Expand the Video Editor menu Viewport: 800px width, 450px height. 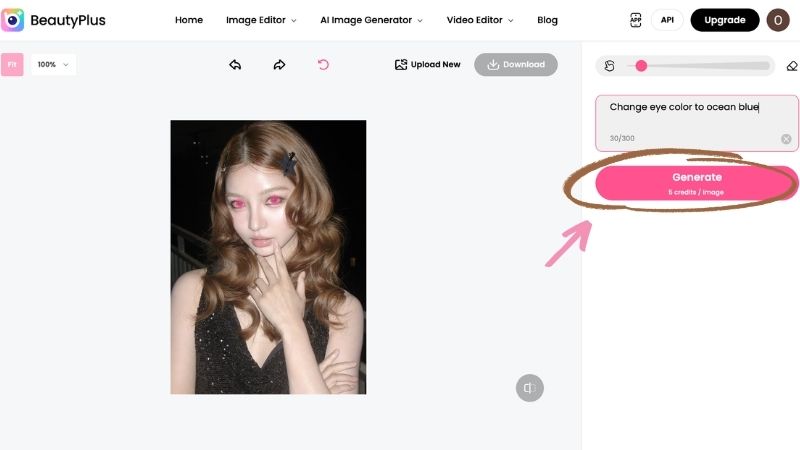480,20
